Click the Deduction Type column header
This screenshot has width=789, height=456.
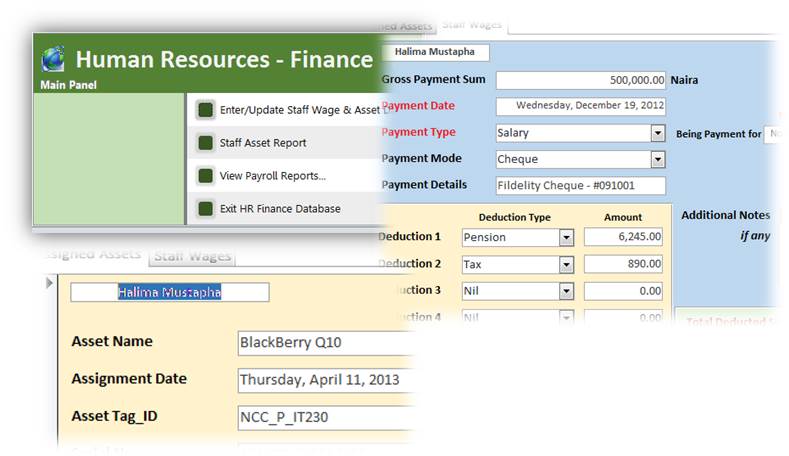pos(515,217)
